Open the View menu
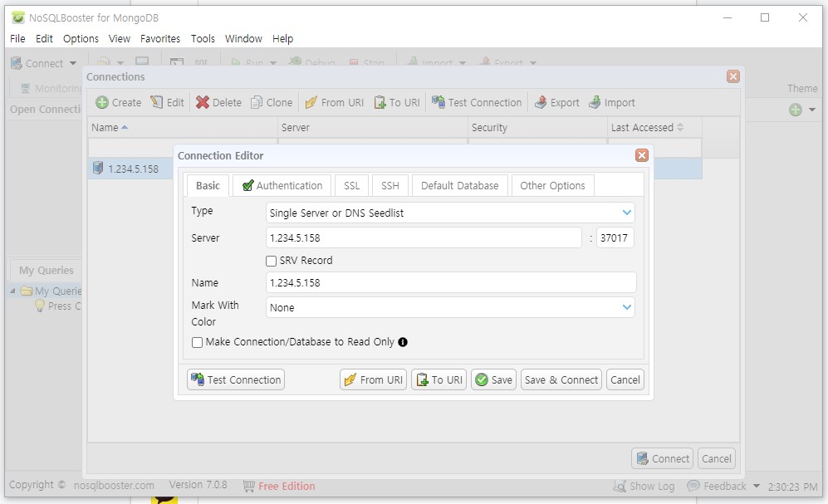This screenshot has height=504, width=828. pyautogui.click(x=120, y=38)
